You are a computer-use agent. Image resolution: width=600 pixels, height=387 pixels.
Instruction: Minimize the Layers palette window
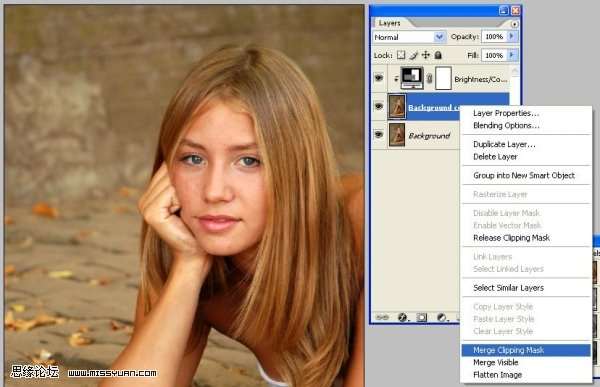pyautogui.click(x=504, y=10)
